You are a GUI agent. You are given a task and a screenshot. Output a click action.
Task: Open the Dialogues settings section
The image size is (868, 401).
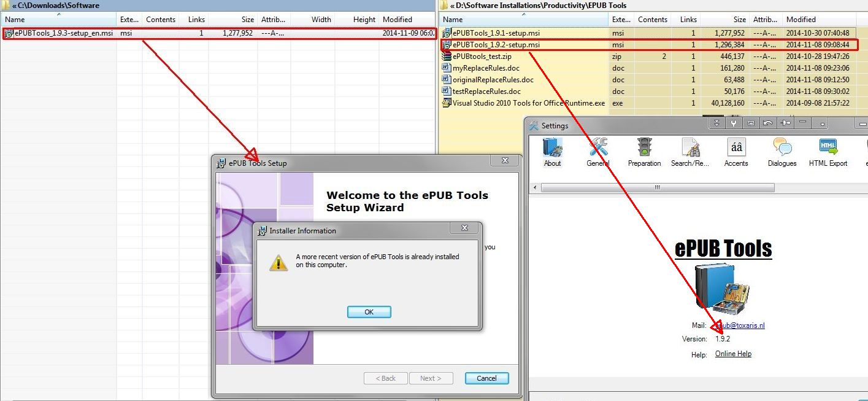pos(782,152)
